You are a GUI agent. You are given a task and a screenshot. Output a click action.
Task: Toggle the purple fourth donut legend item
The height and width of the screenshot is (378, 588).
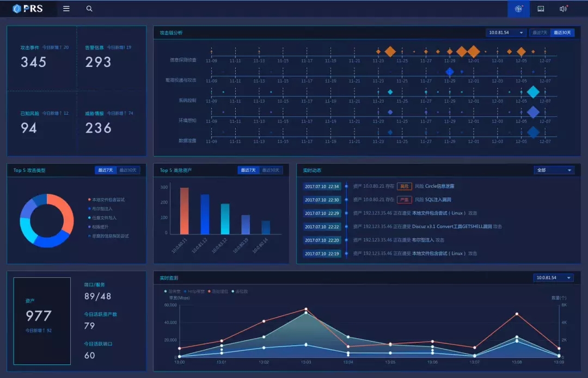pyautogui.click(x=98, y=227)
